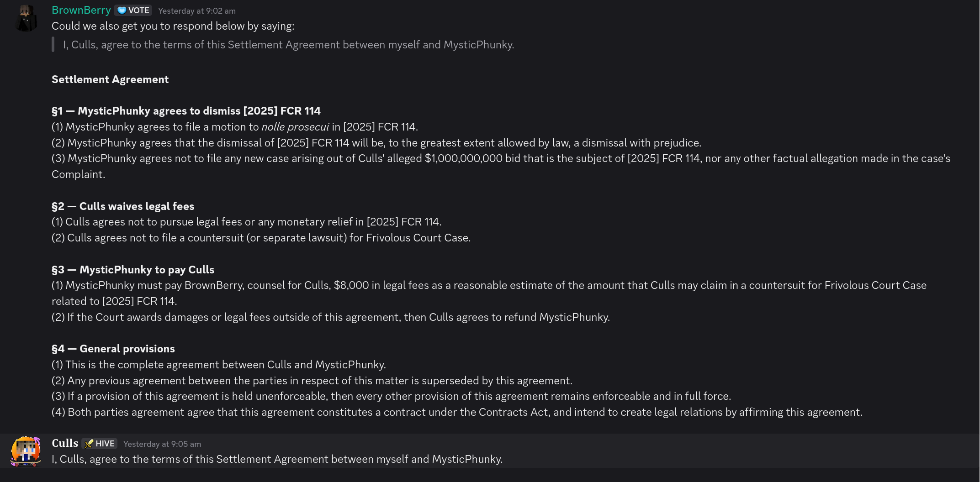Click the italic 'nolle prosecui' text
The image size is (980, 482).
click(295, 127)
